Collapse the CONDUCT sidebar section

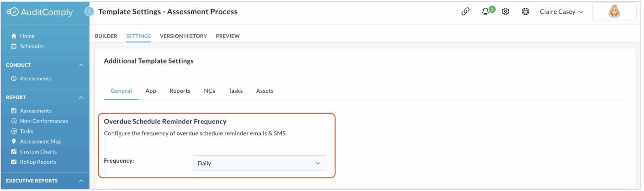(81, 65)
